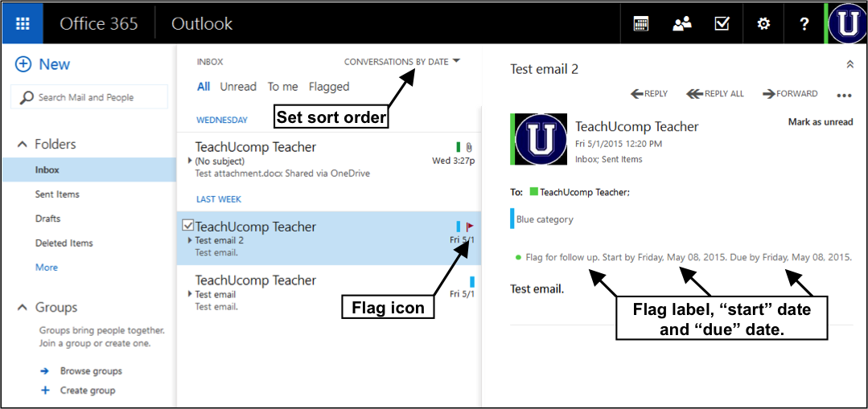This screenshot has height=409, width=868.
Task: Click the More folders link
Action: pos(47,267)
